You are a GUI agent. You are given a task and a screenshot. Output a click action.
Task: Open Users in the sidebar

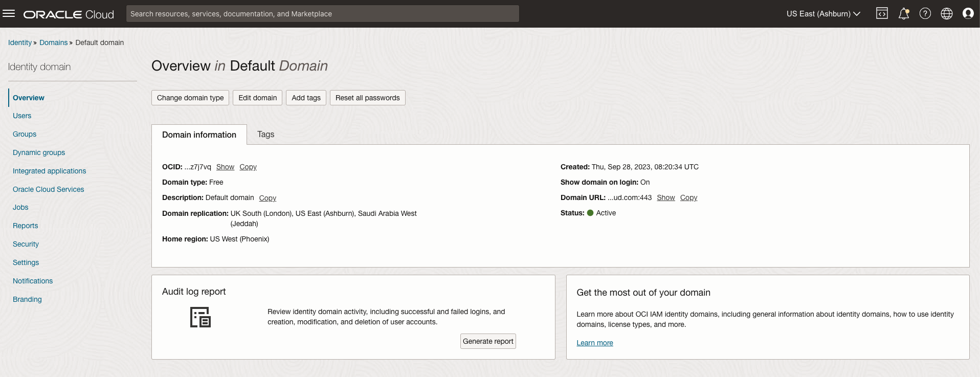[22, 116]
